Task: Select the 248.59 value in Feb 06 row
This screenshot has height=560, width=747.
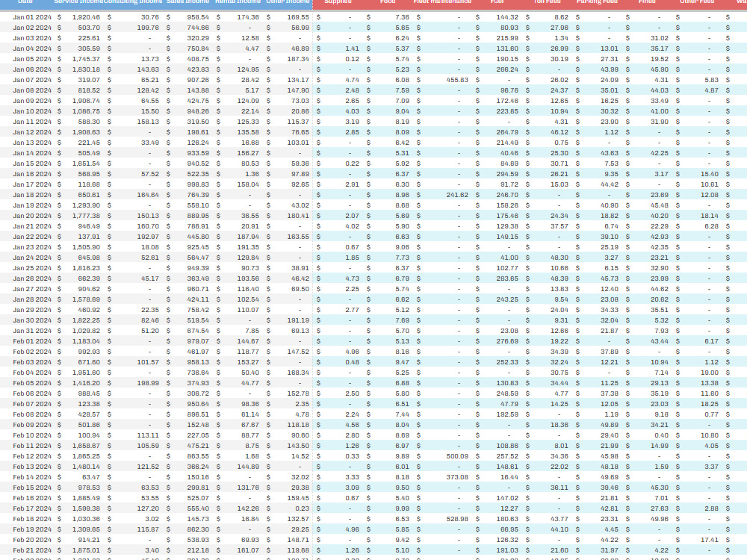Action: pos(507,394)
